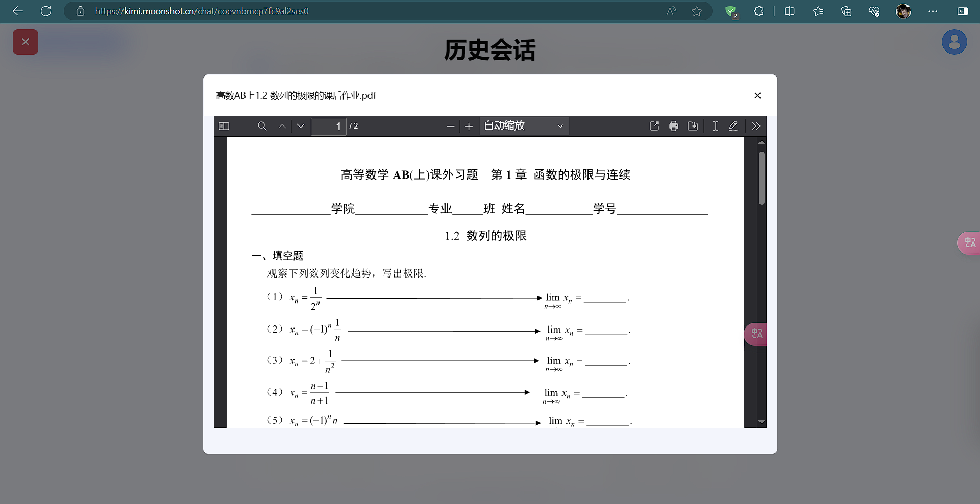Open the favorites list
Image resolution: width=980 pixels, height=504 pixels.
(818, 11)
